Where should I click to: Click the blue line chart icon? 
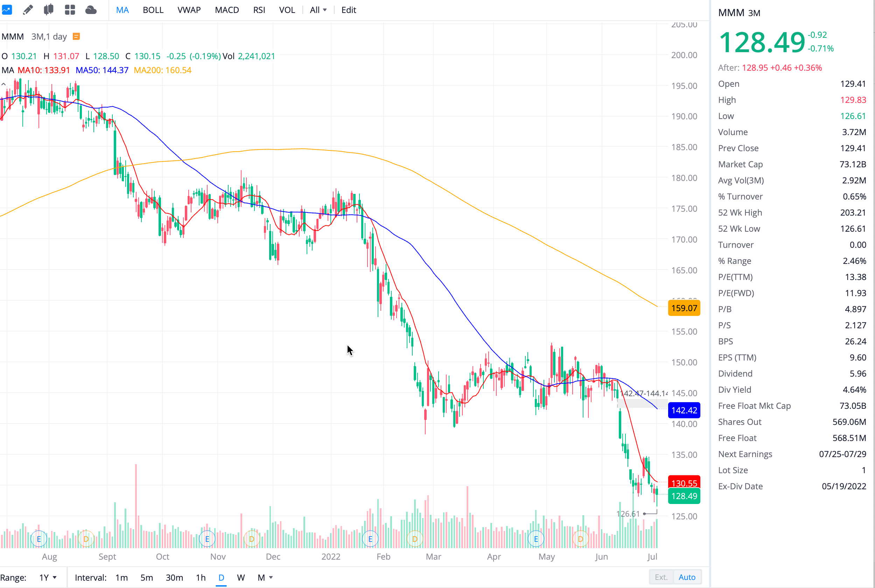[x=7, y=9]
